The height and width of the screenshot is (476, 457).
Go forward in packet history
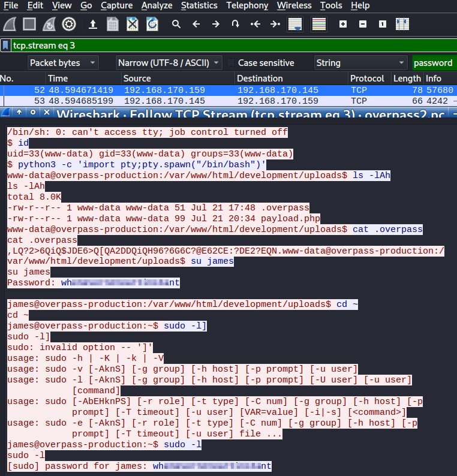pyautogui.click(x=215, y=24)
